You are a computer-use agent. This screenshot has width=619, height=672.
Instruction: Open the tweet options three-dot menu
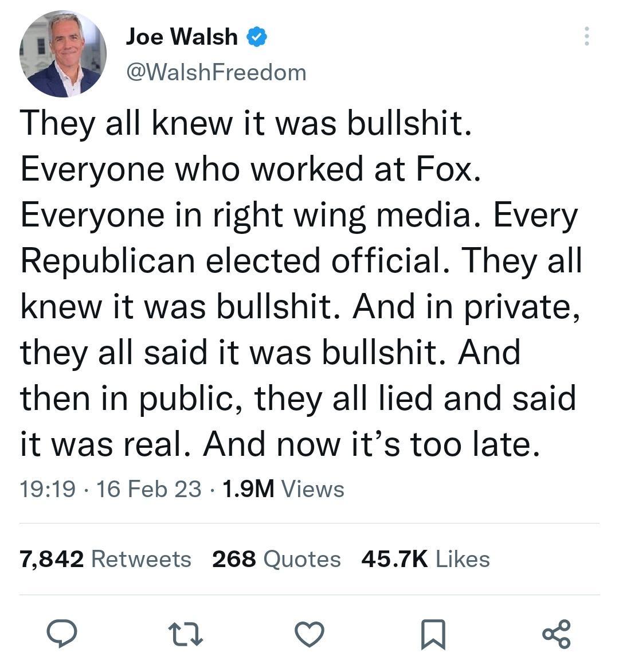pyautogui.click(x=587, y=37)
